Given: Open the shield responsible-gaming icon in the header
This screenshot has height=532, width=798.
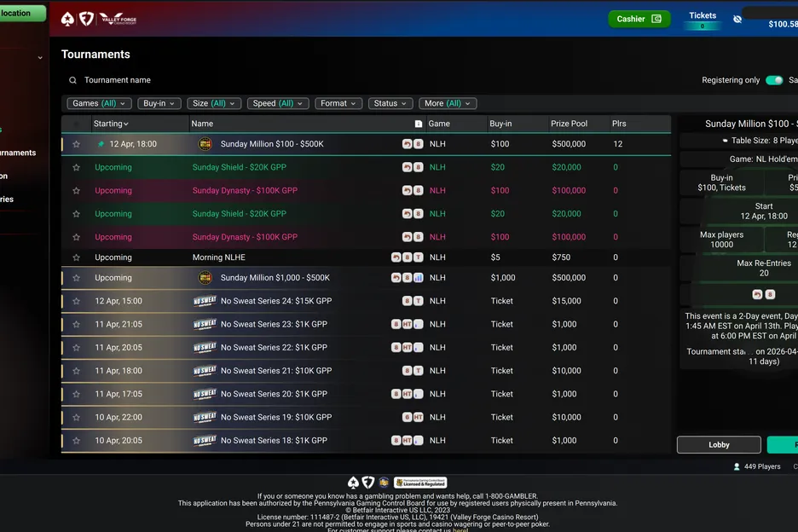Looking at the screenshot, I should pos(87,18).
